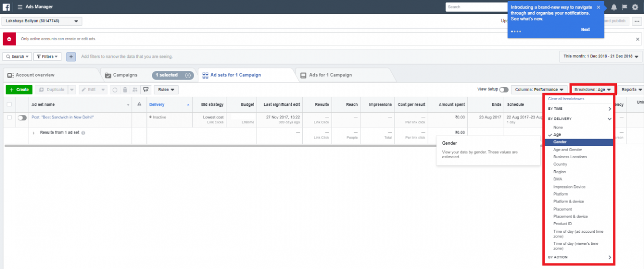
Task: Click the preview icon before Rules
Action: point(145,90)
